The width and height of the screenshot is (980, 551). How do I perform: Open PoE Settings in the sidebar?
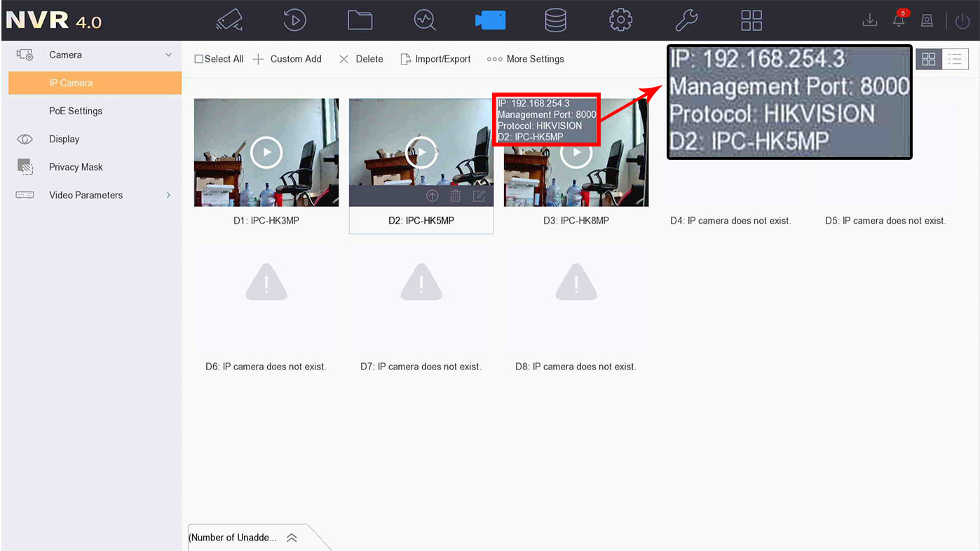click(76, 111)
